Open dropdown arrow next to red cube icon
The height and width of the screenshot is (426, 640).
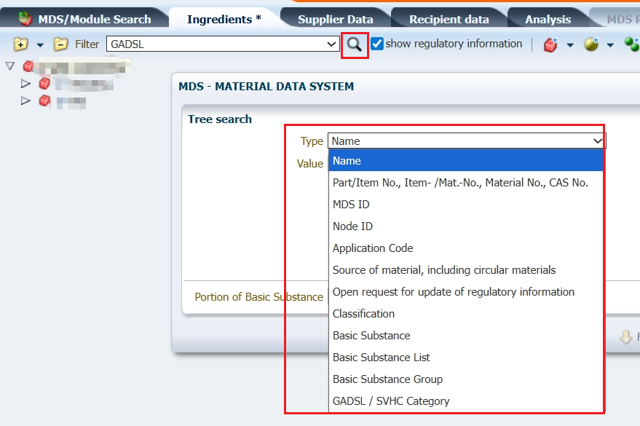coord(570,45)
